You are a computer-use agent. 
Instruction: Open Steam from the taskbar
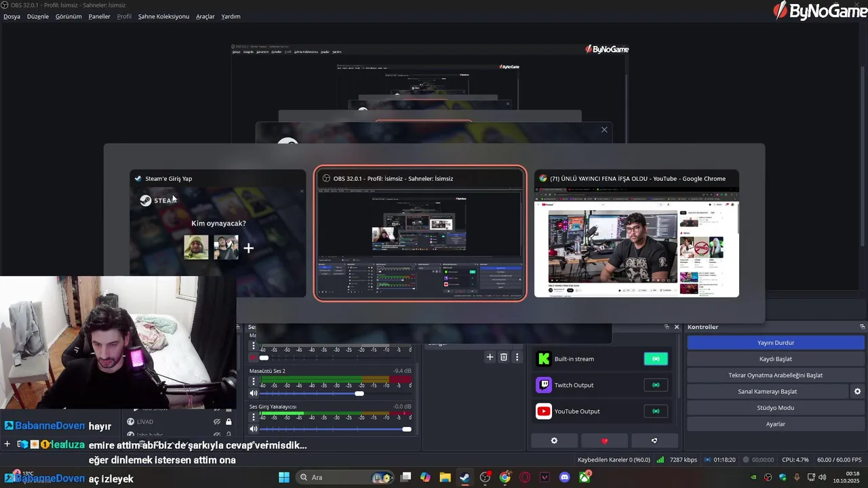[465, 477]
